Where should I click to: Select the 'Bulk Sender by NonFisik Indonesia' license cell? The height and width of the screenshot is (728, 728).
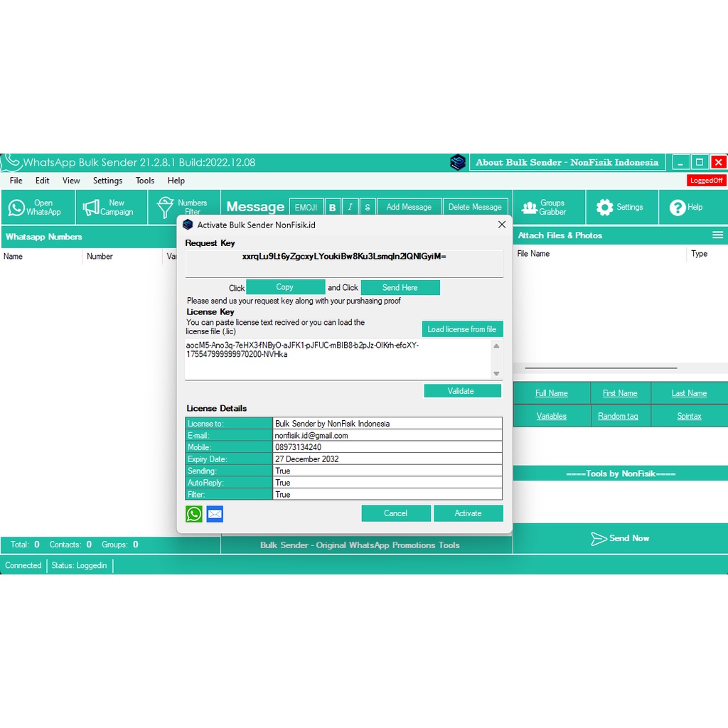click(387, 424)
